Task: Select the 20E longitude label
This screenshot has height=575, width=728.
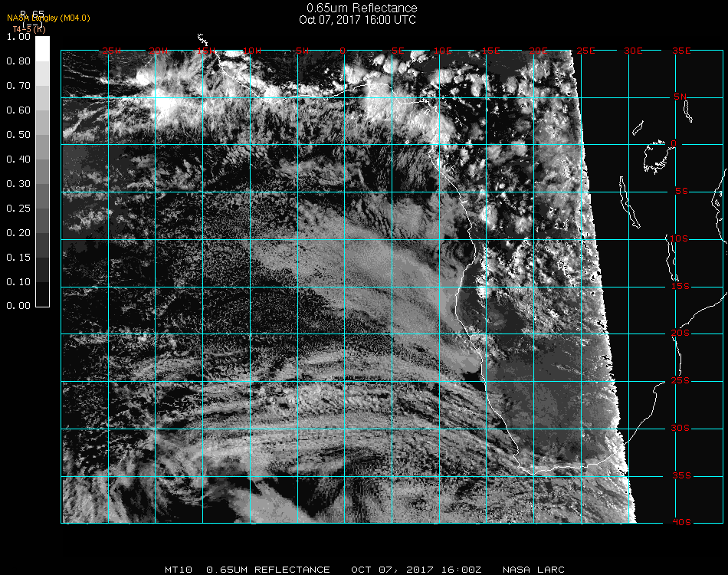Action: (x=538, y=51)
